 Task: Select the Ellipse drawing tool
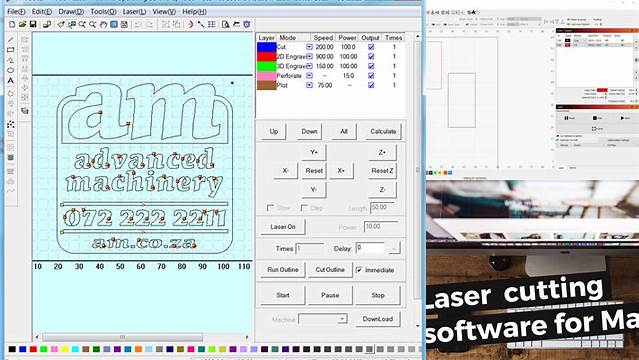pyautogui.click(x=11, y=70)
